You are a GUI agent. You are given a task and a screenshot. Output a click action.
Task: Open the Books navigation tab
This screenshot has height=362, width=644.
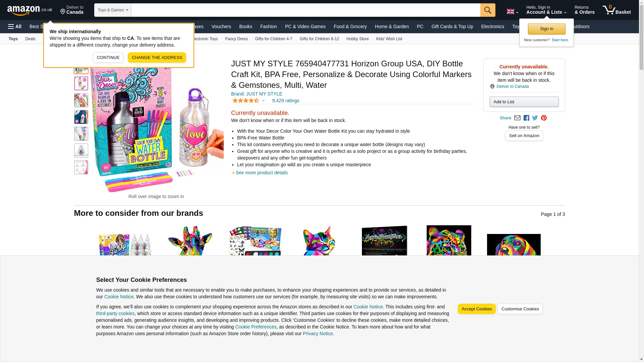[246, 26]
